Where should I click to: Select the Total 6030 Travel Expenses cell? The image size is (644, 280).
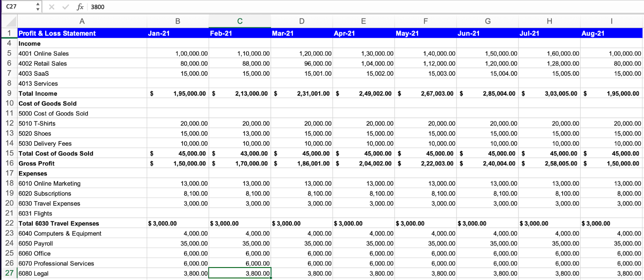click(82, 223)
